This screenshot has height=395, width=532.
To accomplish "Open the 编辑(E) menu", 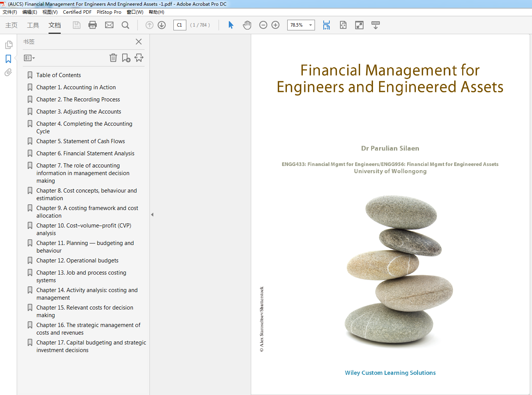I will tap(30, 12).
